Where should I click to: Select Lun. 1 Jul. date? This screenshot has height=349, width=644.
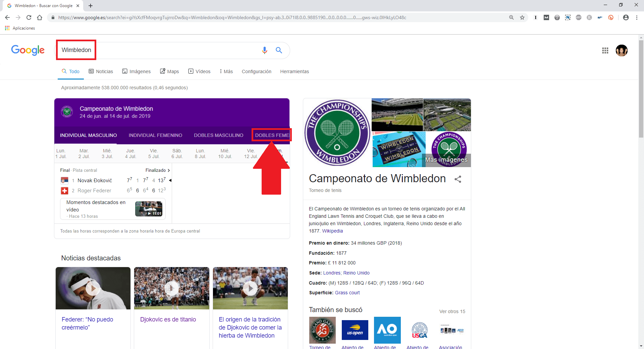tap(61, 154)
